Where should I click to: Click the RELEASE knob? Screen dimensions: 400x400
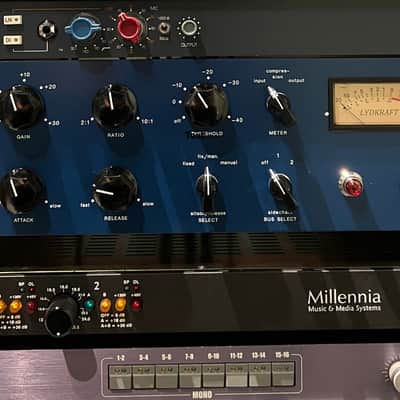tap(115, 189)
